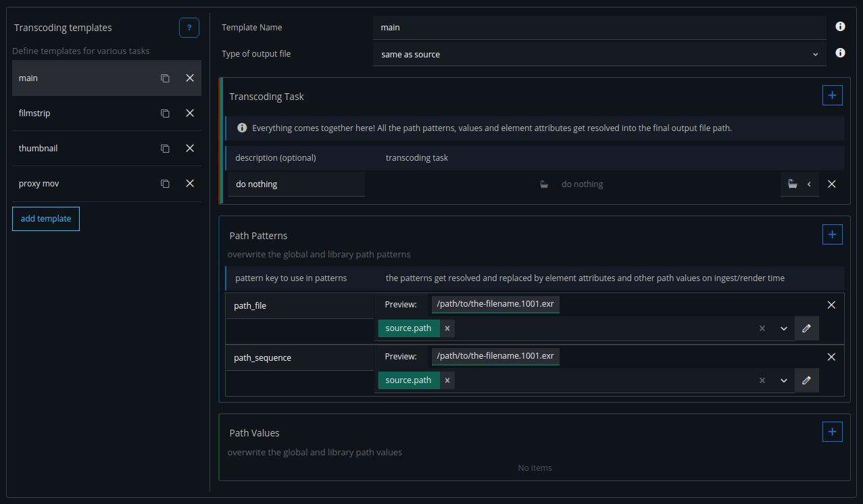The image size is (863, 504).
Task: Duplicate the filmstrip template
Action: (x=165, y=114)
